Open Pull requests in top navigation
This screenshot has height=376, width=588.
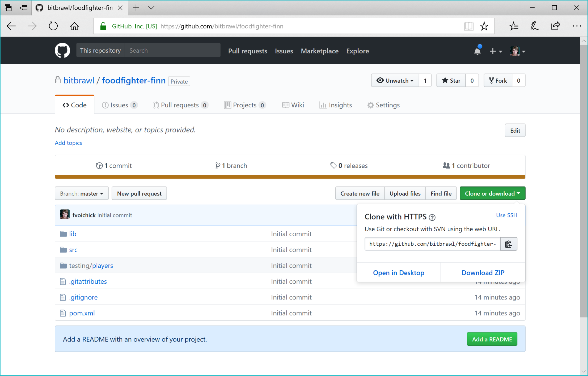[248, 51]
